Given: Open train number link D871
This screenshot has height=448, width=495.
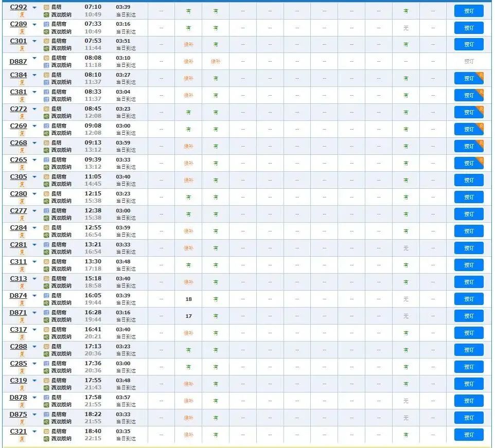Looking at the screenshot, I should [x=19, y=313].
